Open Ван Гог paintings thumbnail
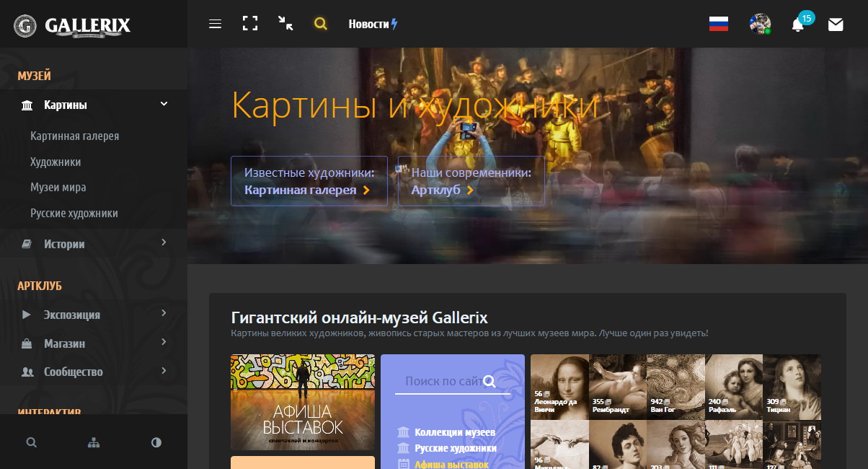The width and height of the screenshot is (868, 469). click(x=676, y=387)
